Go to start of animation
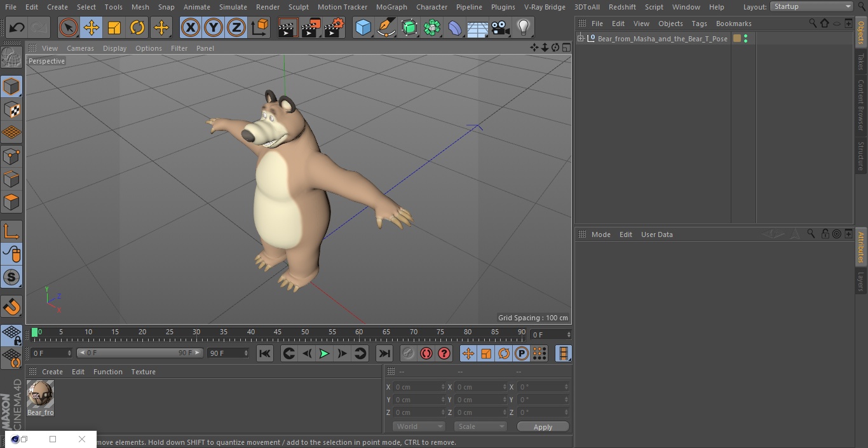The image size is (868, 448). (x=265, y=353)
